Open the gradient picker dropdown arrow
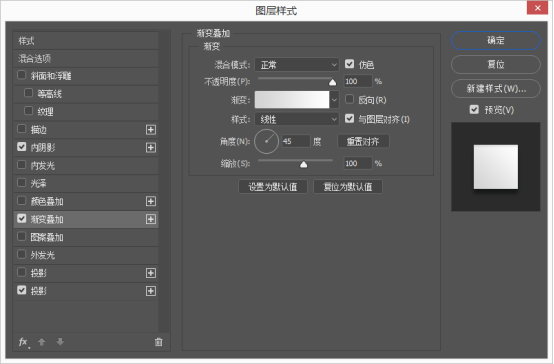The height and width of the screenshot is (364, 554). pyautogui.click(x=334, y=100)
